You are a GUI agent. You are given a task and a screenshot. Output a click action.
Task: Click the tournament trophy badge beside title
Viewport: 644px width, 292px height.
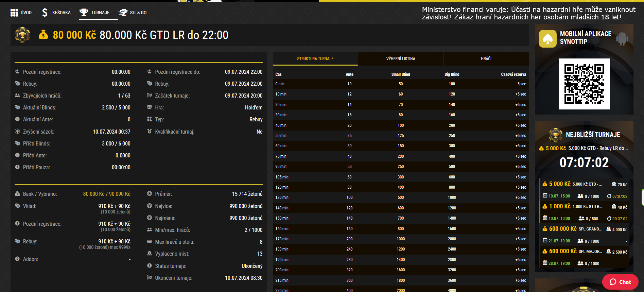[22, 35]
